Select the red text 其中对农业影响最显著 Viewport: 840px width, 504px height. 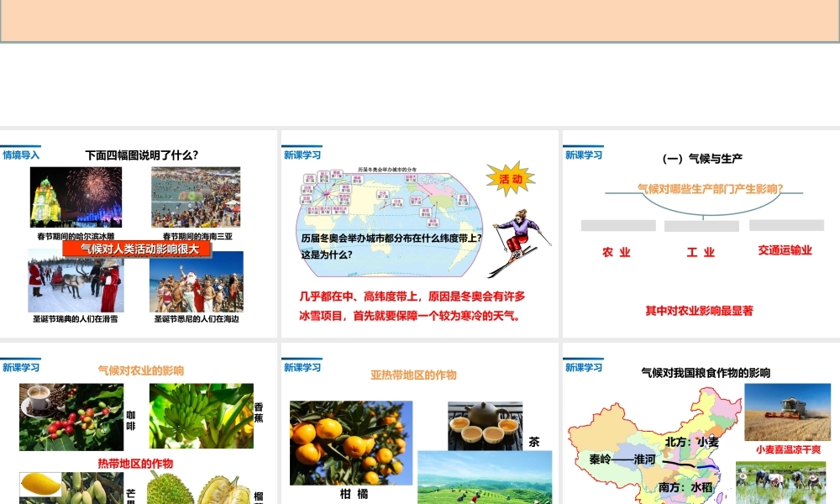[699, 311]
